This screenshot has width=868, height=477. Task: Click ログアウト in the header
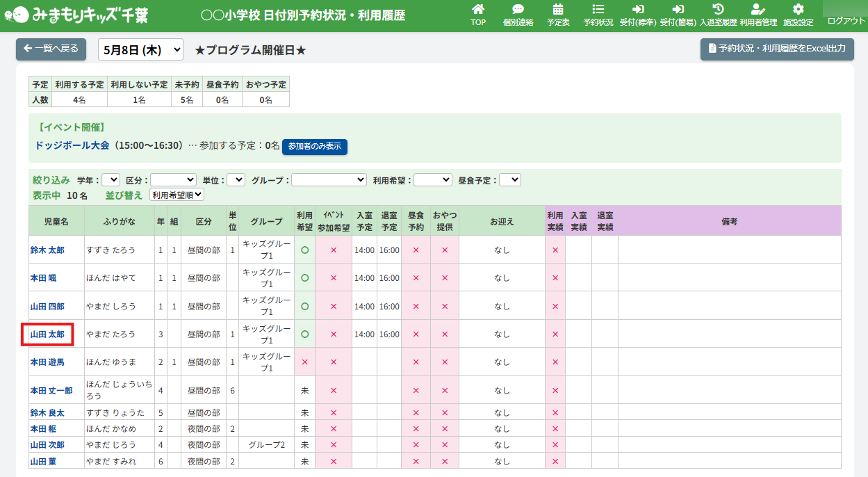pyautogui.click(x=846, y=21)
